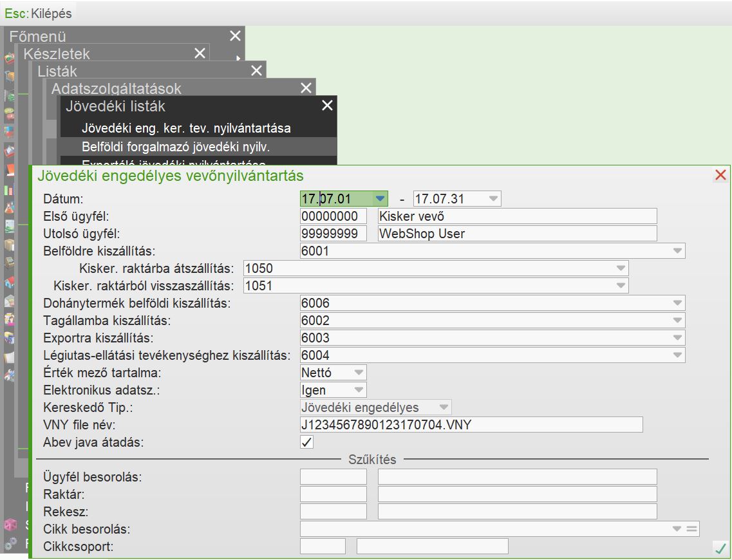
Task: Click the Készletek menu title
Action: point(57,53)
